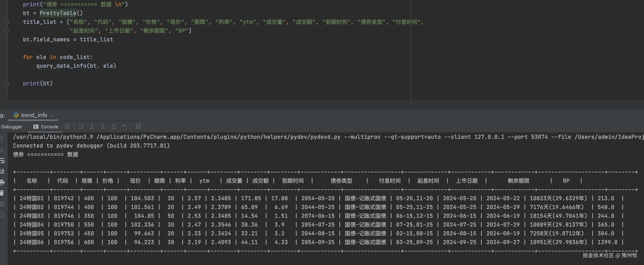Click the 剩余期限 column header in output

(518, 181)
